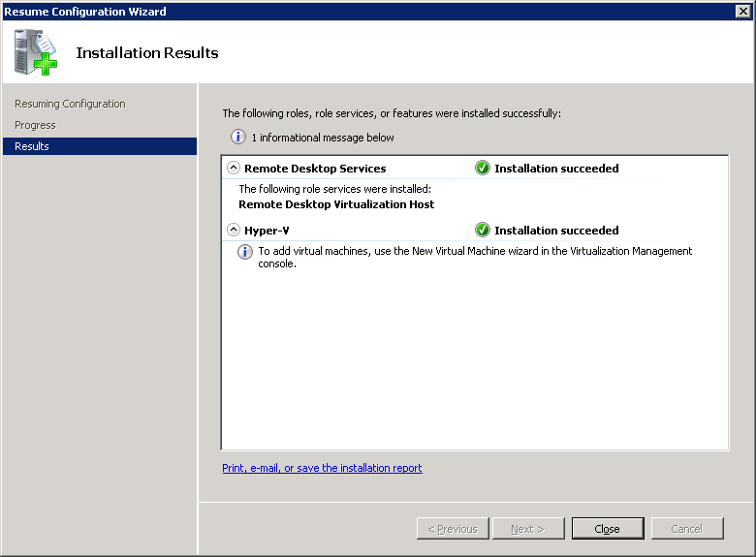Click the New Virtual Machine wizard message text
Viewport: 756px width, 557px height.
point(475,257)
